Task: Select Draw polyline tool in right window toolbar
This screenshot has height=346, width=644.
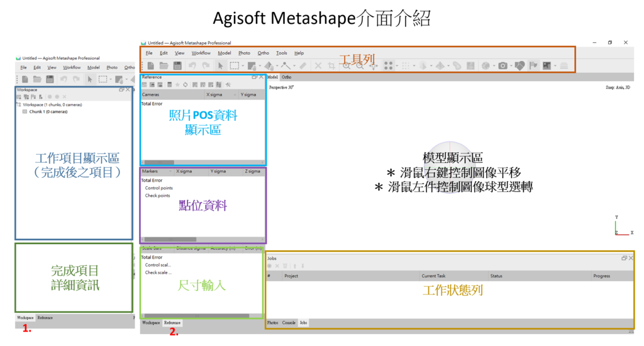Action: tap(286, 66)
